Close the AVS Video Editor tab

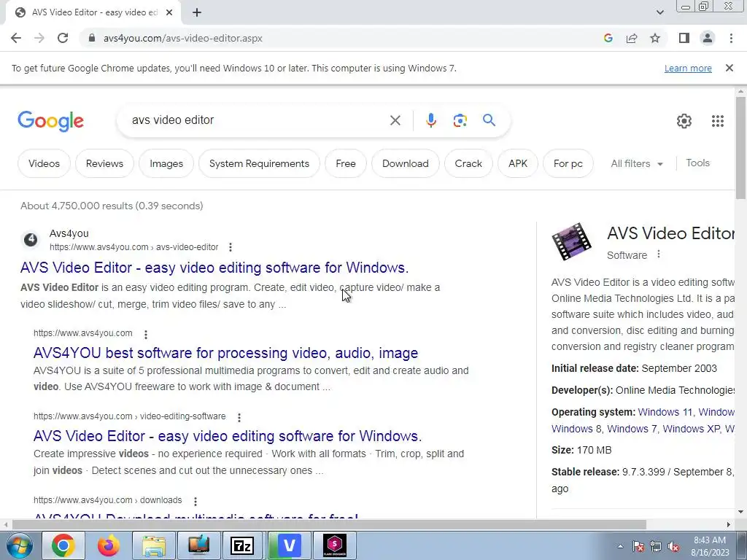tap(169, 12)
